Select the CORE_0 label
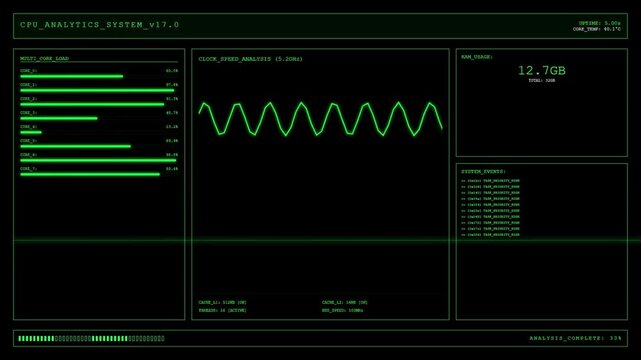The height and width of the screenshot is (360, 641). 28,71
